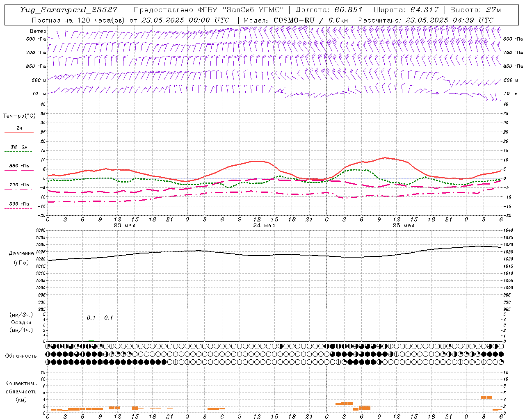Select the text Предоставлено ФГБУ "ЗапСиб УГМС"
Screen dimensions: 525x420
[209, 10]
